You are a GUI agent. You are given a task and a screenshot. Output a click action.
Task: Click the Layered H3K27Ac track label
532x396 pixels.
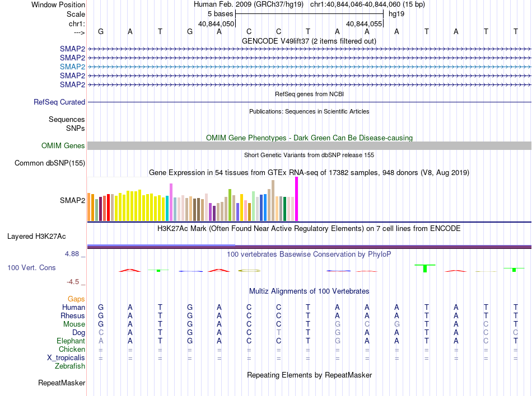[36, 236]
